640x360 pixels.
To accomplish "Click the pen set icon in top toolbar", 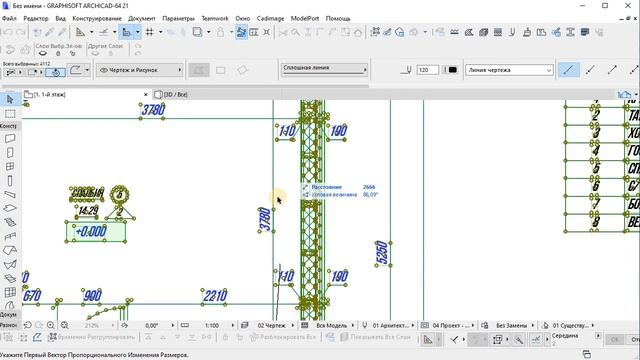I will pos(512,32).
